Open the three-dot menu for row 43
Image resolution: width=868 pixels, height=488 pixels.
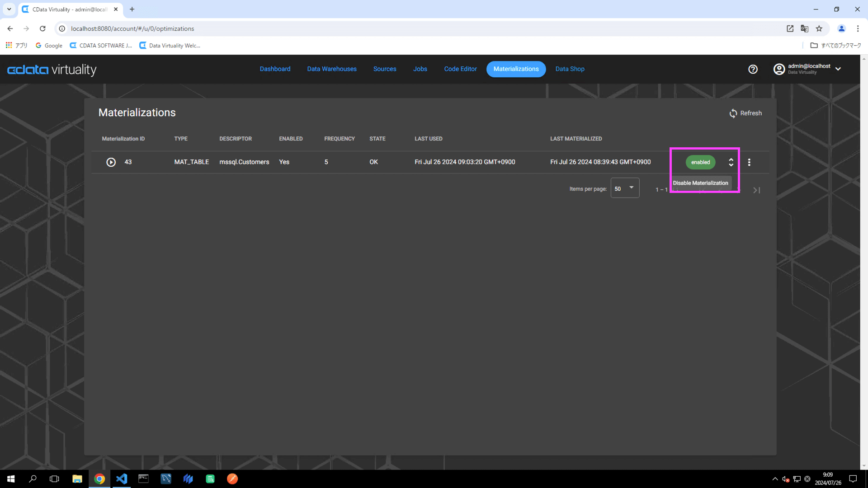[749, 162]
